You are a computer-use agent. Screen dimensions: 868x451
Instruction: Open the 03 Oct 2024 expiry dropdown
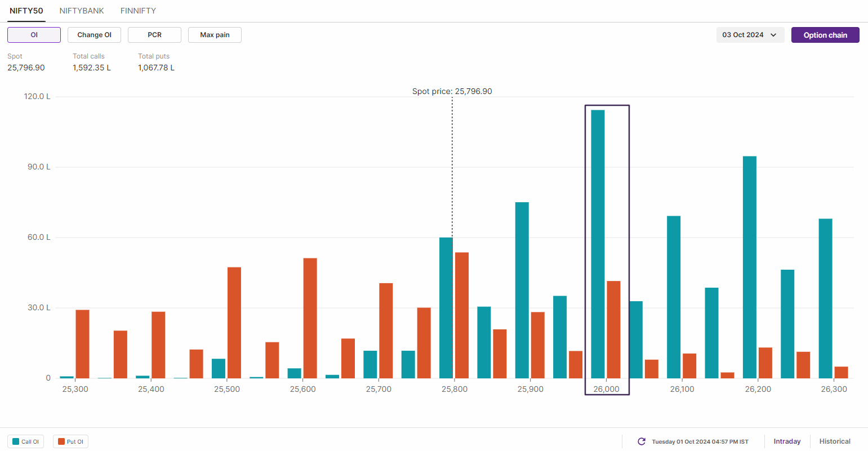750,35
